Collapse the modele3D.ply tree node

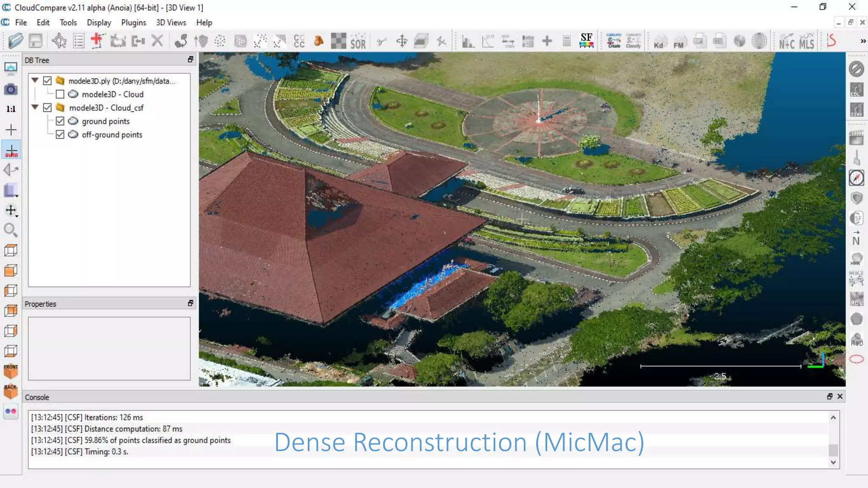35,80
